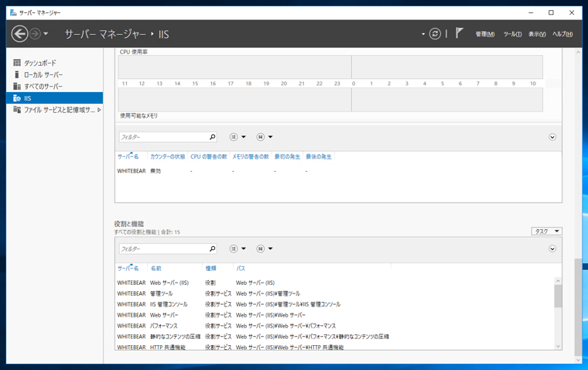Click the Server Manager title bar icon

click(13, 12)
